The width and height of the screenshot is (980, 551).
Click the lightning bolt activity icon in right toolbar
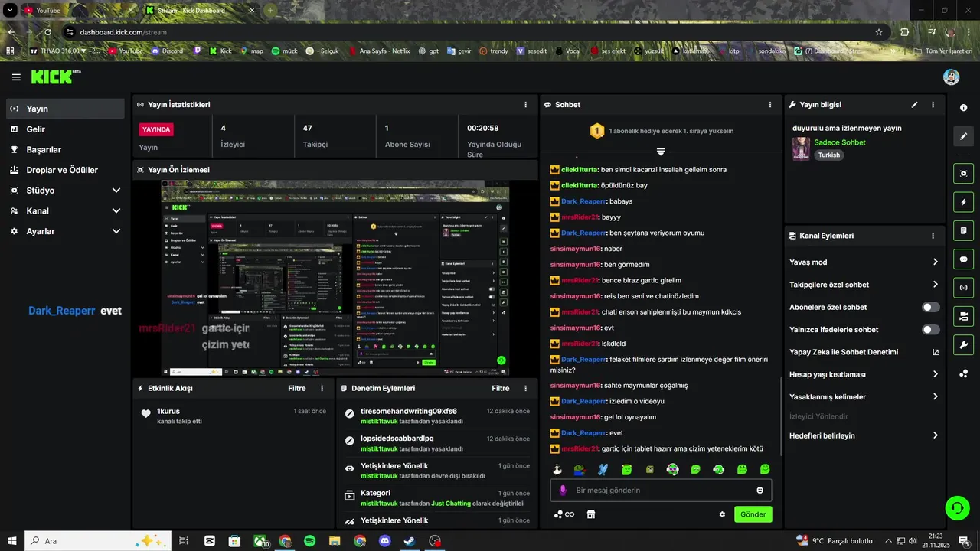coord(964,202)
